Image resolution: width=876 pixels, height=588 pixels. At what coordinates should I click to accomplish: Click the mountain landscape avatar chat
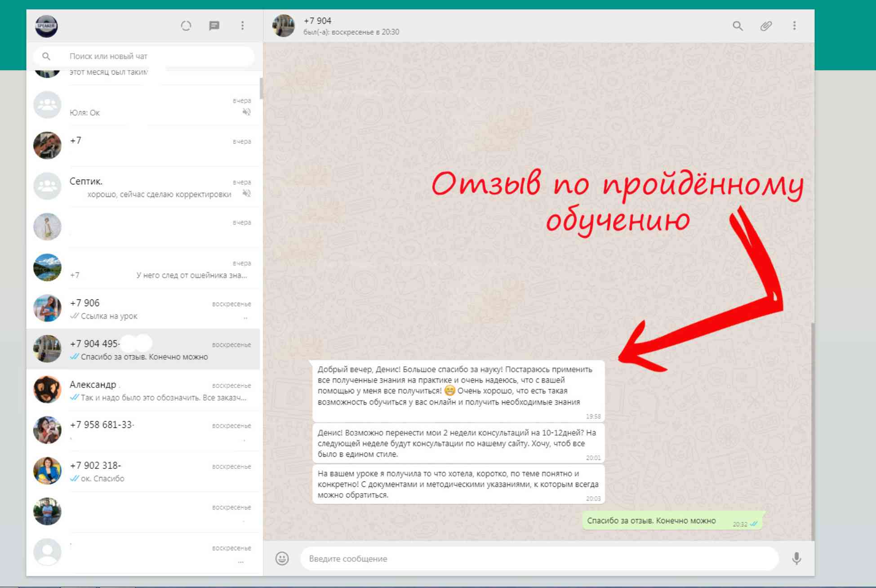(47, 267)
